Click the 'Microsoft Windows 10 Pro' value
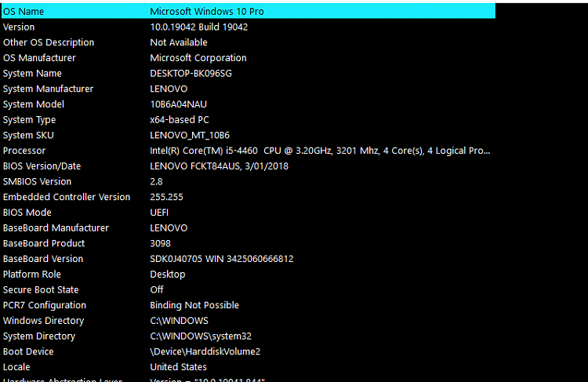 pyautogui.click(x=207, y=12)
